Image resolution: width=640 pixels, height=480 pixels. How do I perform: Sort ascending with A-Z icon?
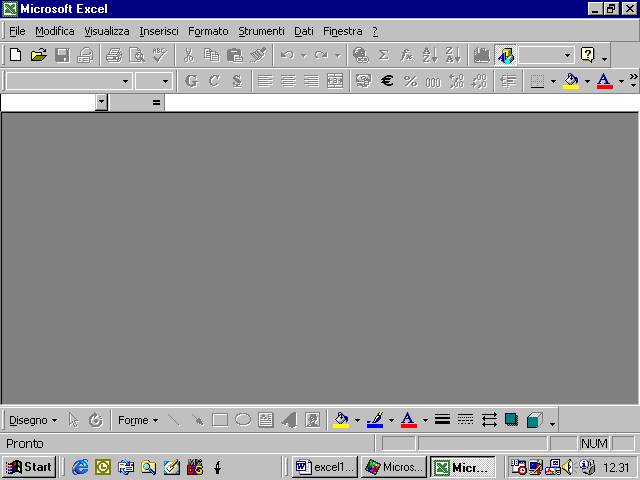click(430, 55)
